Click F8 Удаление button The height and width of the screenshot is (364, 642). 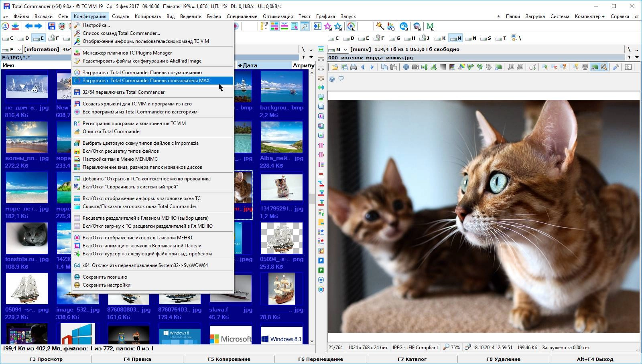[x=503, y=359]
